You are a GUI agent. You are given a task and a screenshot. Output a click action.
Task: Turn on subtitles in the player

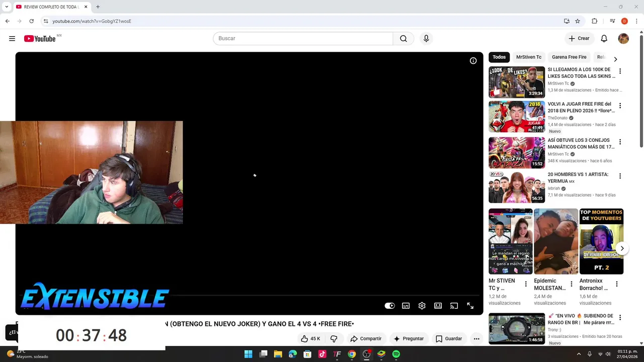pyautogui.click(x=406, y=306)
